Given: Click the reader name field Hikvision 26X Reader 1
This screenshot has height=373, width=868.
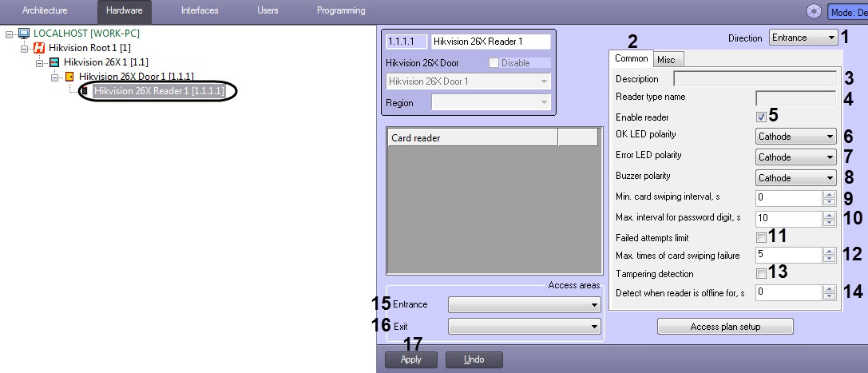Looking at the screenshot, I should click(x=490, y=42).
